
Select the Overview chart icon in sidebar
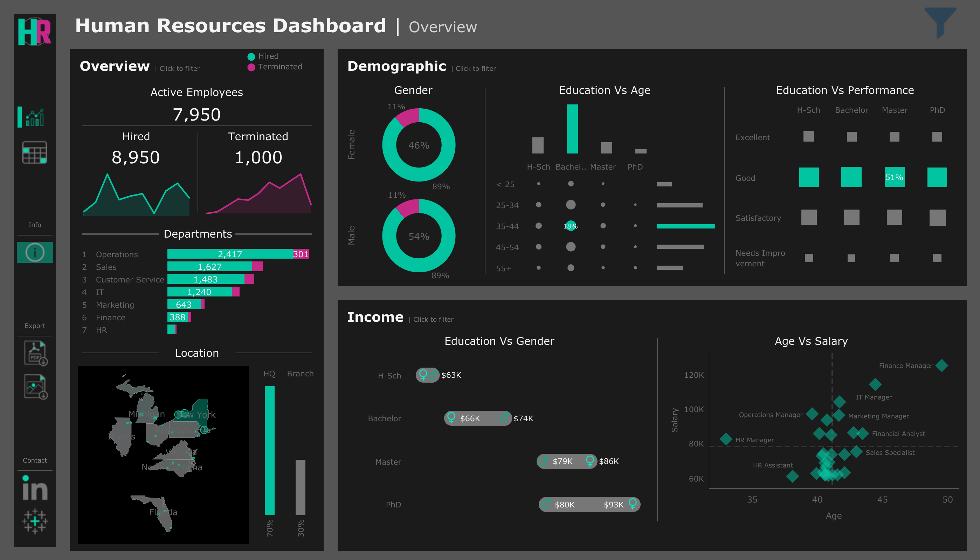35,117
